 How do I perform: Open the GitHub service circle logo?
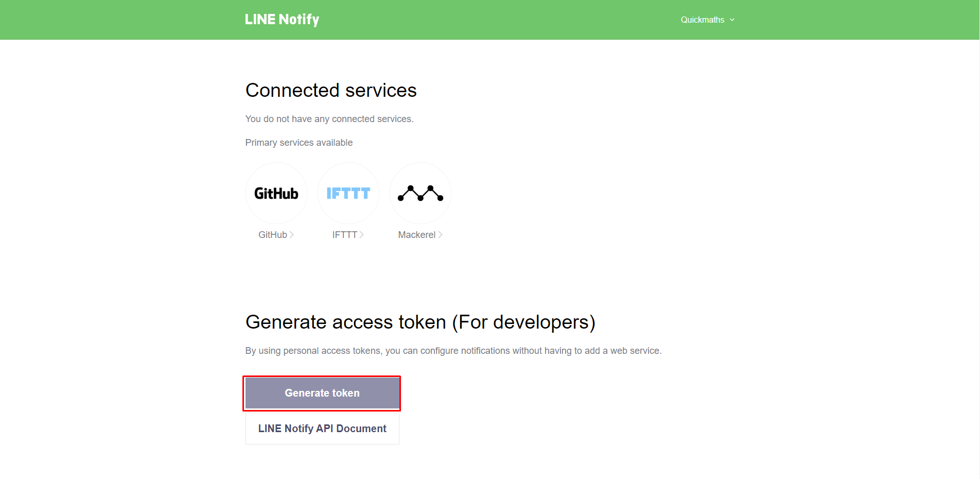(276, 193)
